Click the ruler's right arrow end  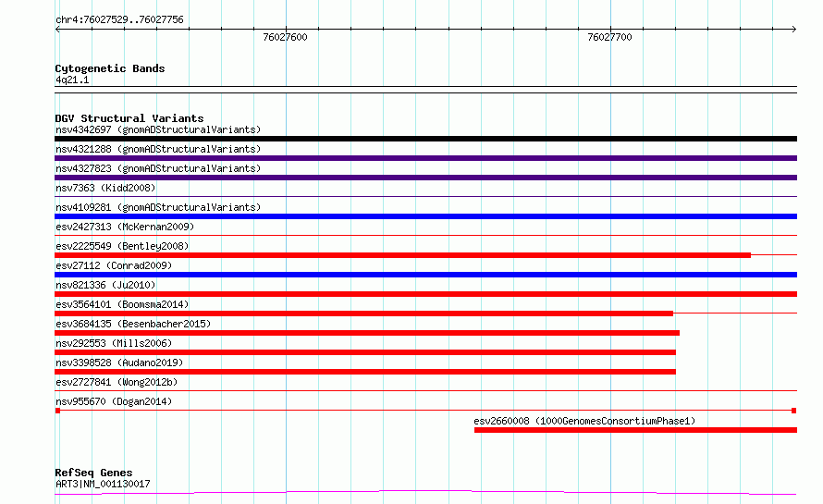click(x=794, y=30)
